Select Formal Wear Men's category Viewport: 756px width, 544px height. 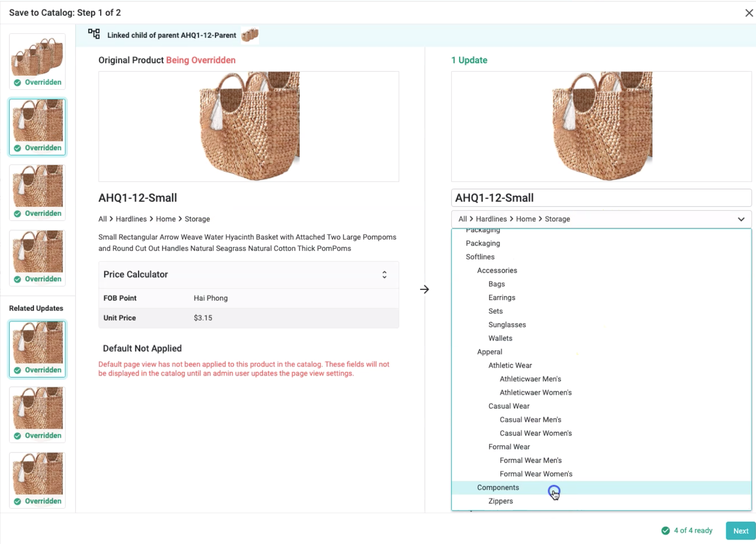tap(530, 460)
